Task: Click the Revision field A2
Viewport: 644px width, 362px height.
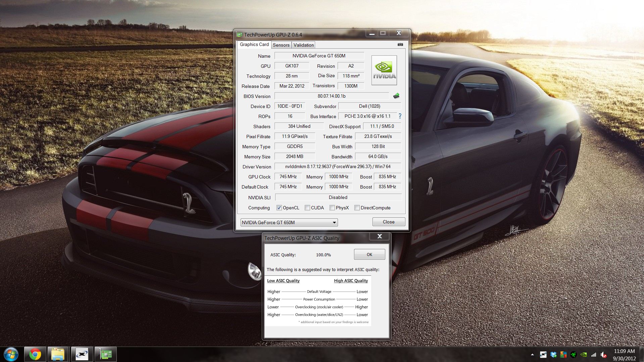Action: point(351,66)
